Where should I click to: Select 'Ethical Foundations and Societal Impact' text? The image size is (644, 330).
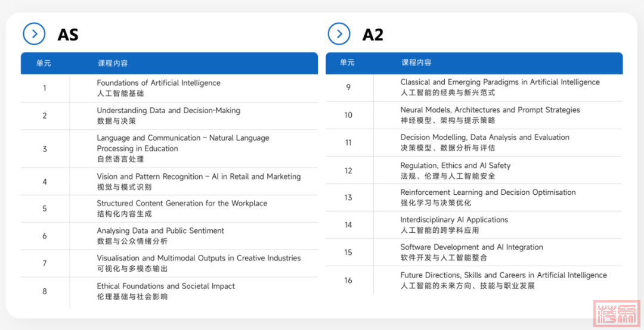point(166,286)
